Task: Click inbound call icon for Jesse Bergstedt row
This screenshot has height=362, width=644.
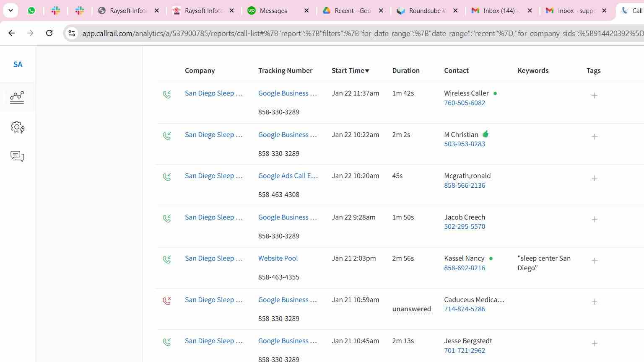Action: [x=167, y=342]
